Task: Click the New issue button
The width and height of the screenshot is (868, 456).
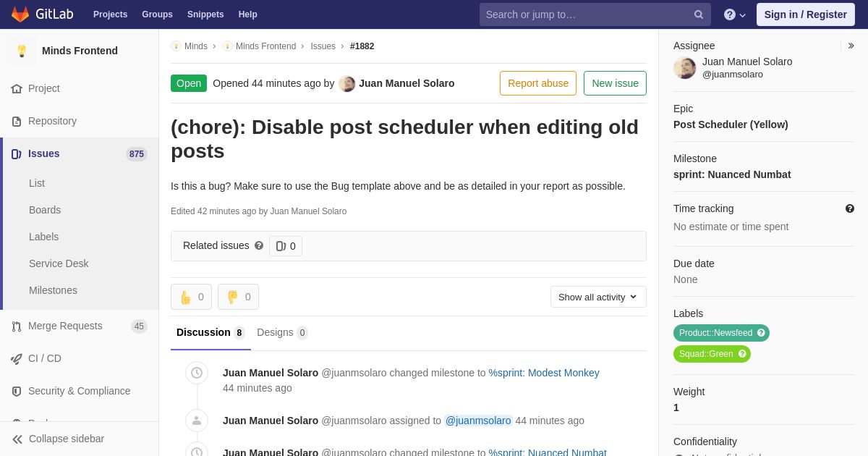Action: (615, 83)
